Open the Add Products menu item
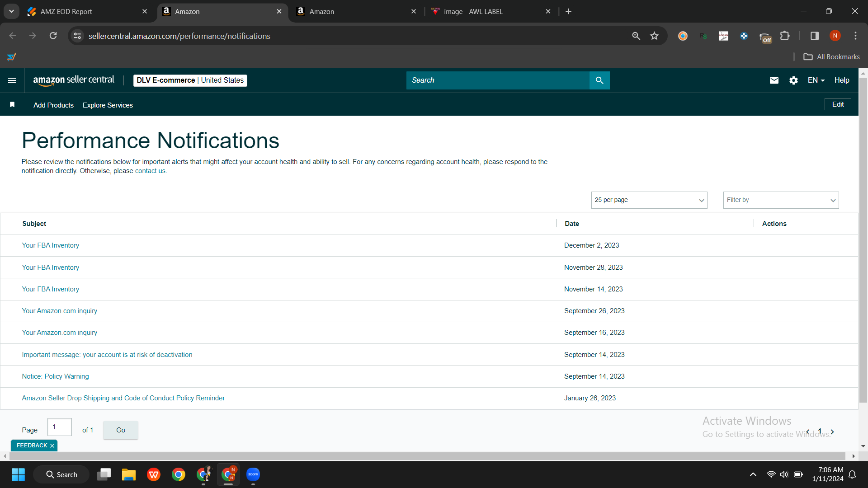Image resolution: width=868 pixels, height=488 pixels. [53, 105]
